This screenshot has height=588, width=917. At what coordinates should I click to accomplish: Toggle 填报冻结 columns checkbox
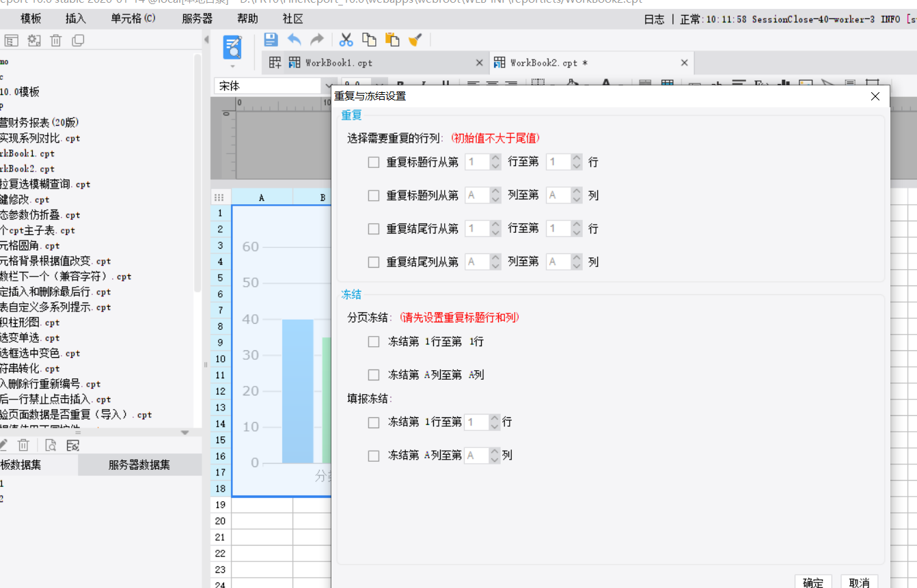click(374, 456)
